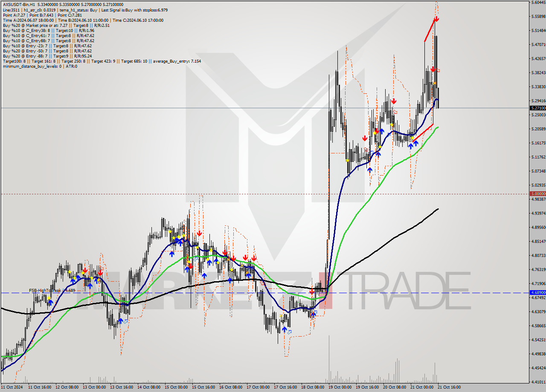Click the current price tag 5.27100
Image resolution: width=546 pixels, height=392 pixels.
(537, 108)
